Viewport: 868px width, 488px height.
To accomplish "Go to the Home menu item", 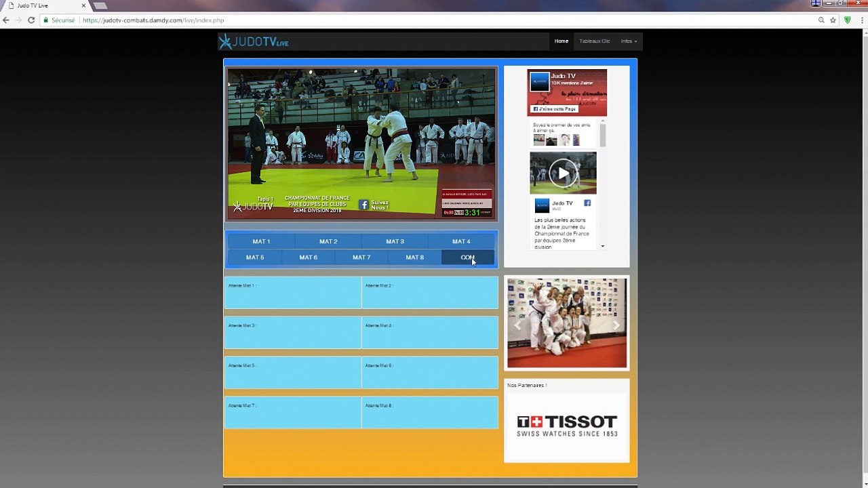I will point(561,41).
